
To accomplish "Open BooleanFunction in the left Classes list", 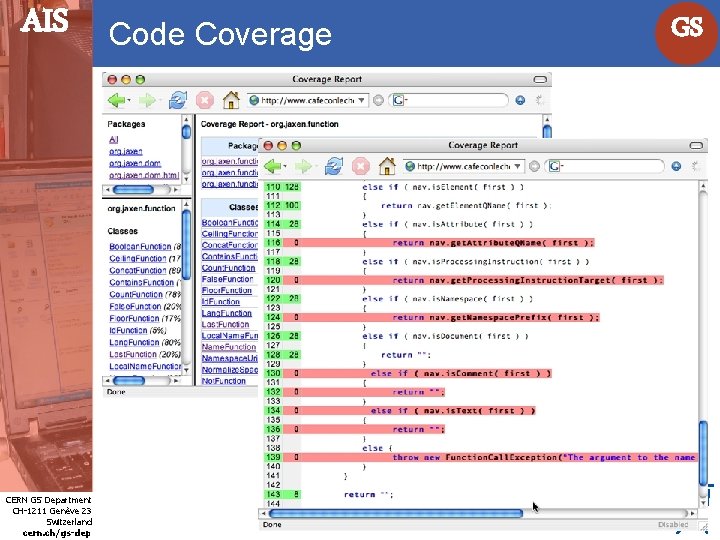I will pyautogui.click(x=140, y=247).
